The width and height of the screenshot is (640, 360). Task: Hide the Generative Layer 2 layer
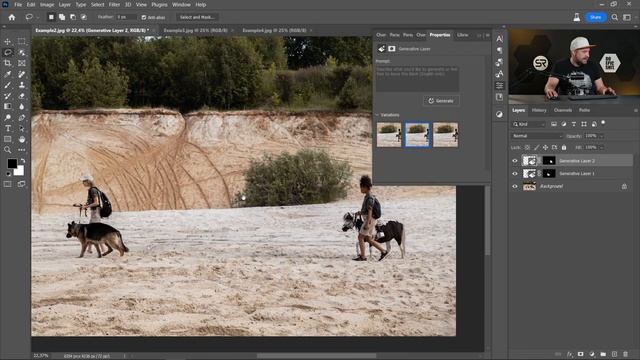[x=515, y=161]
